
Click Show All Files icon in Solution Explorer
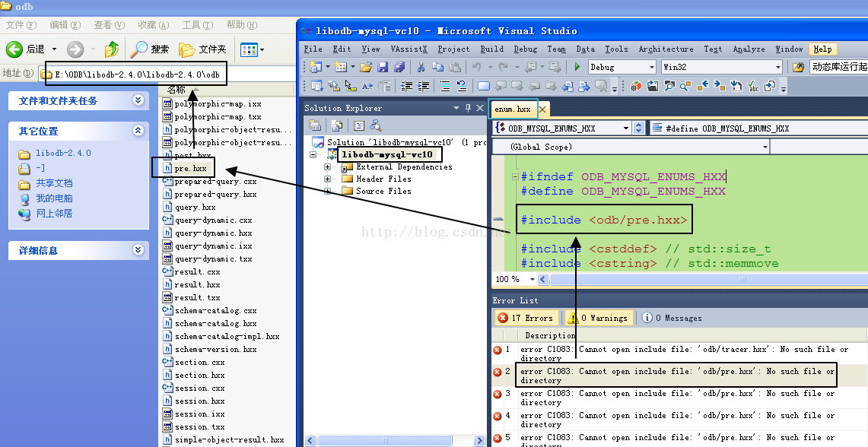tap(336, 125)
